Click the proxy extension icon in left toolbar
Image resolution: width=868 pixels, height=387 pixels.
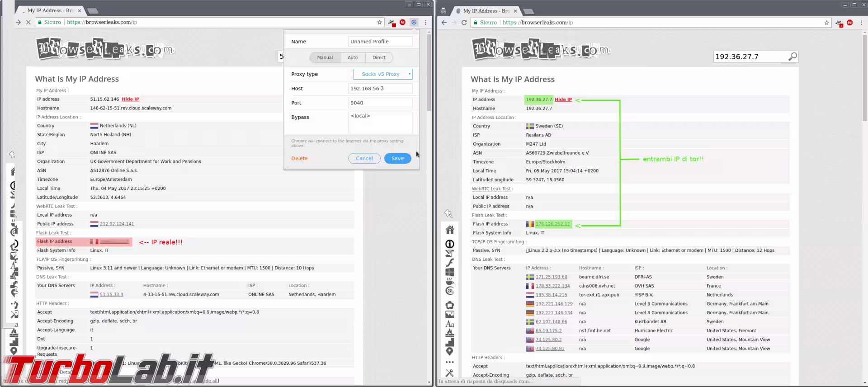click(414, 22)
